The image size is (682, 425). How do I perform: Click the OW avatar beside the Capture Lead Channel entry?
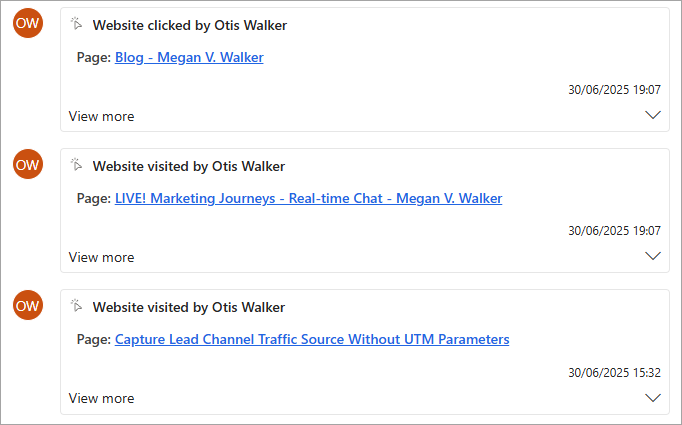pyautogui.click(x=28, y=305)
